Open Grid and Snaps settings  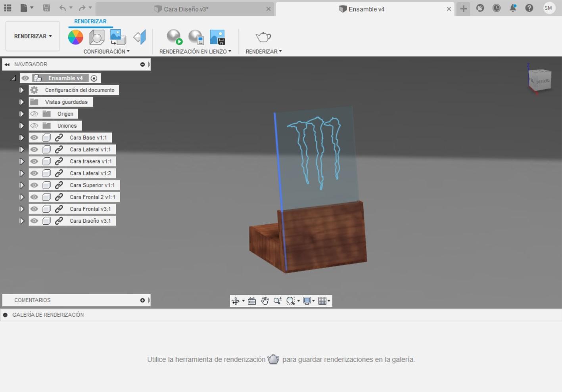pyautogui.click(x=322, y=301)
